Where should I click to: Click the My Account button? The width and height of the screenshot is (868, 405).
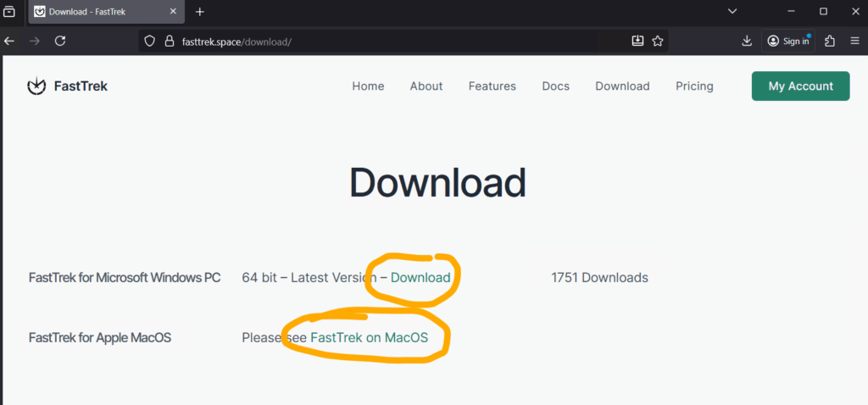(x=800, y=86)
